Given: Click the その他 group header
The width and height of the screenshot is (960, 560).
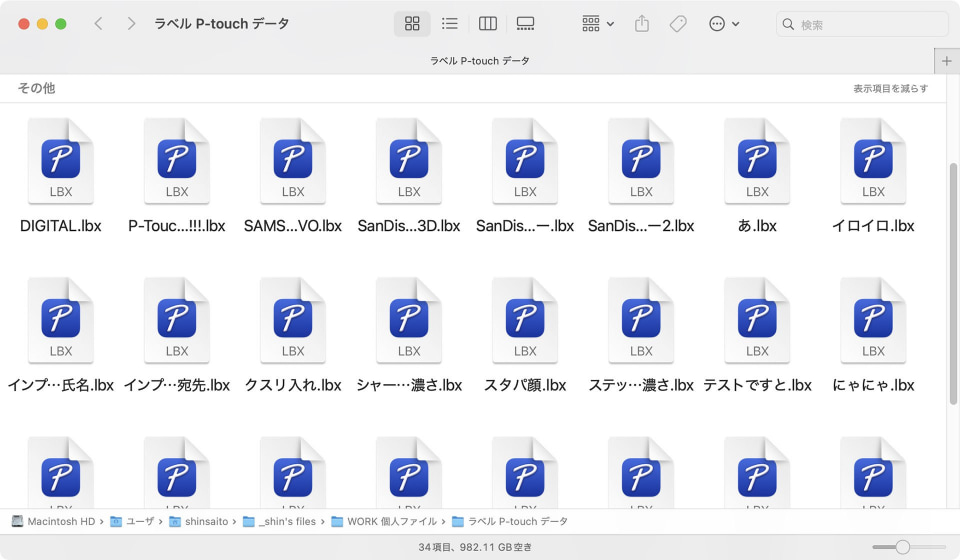Looking at the screenshot, I should 36,88.
